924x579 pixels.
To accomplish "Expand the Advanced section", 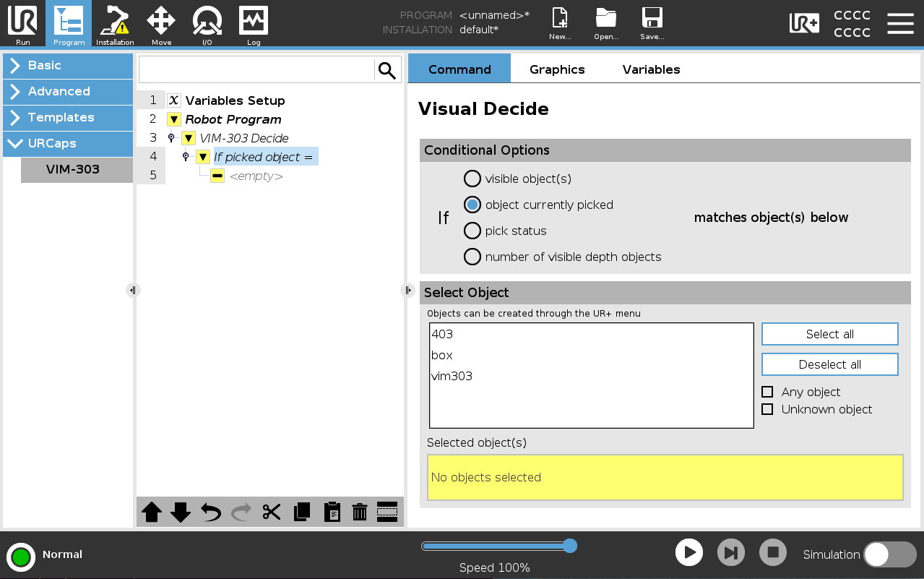I will coord(68,92).
